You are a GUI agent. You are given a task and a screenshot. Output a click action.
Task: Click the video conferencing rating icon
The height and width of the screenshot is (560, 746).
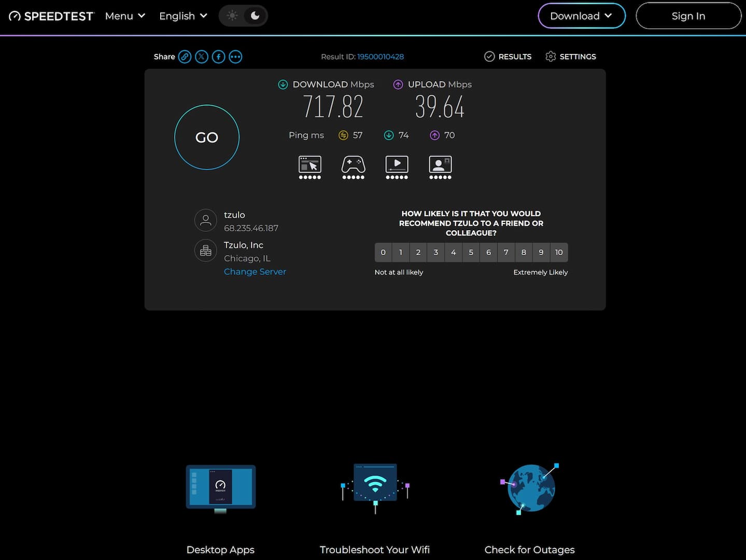point(440,167)
